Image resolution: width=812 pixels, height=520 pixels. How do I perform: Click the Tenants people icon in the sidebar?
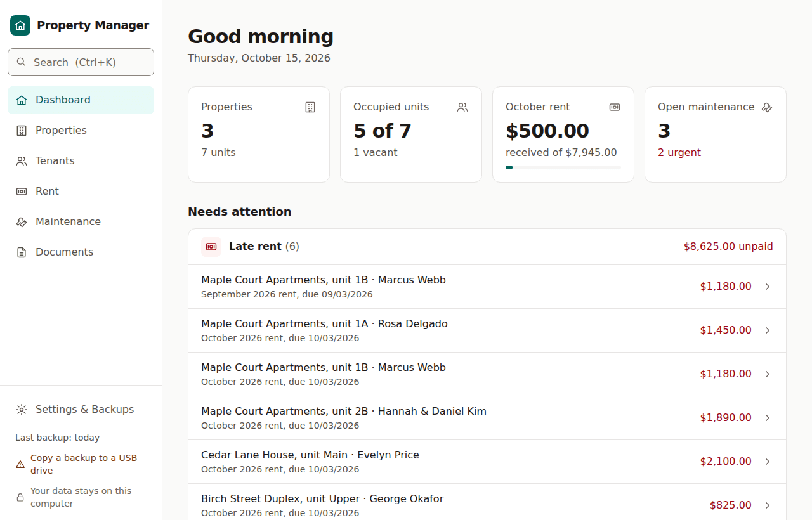coord(22,161)
